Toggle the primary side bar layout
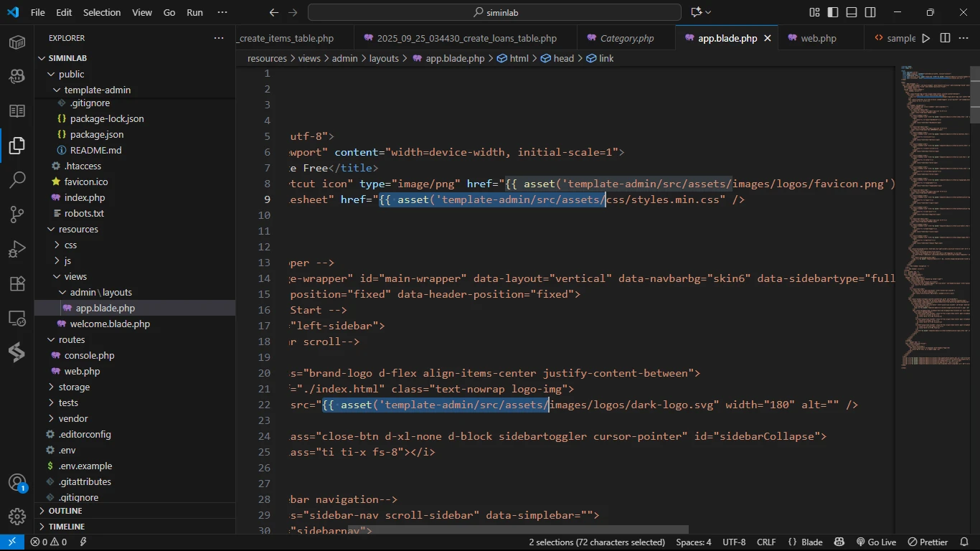Image resolution: width=980 pixels, height=551 pixels. coord(833,12)
